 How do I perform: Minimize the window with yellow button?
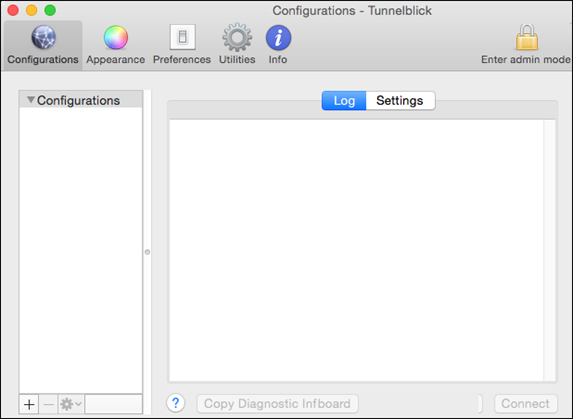pos(32,10)
